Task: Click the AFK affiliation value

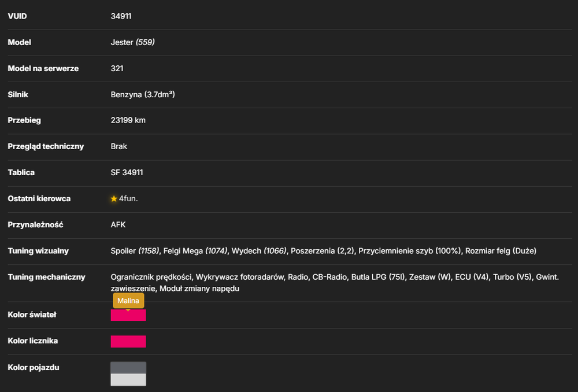Action: tap(118, 224)
